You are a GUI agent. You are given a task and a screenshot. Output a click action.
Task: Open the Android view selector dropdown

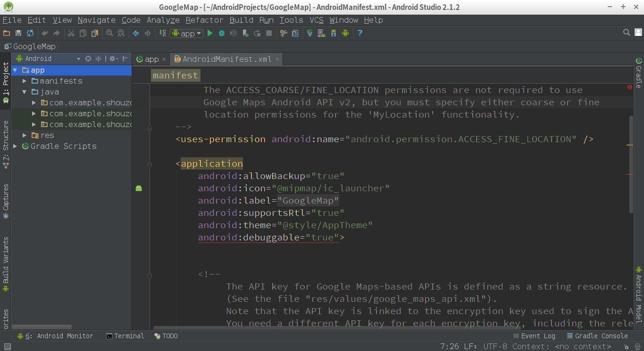tap(48, 59)
